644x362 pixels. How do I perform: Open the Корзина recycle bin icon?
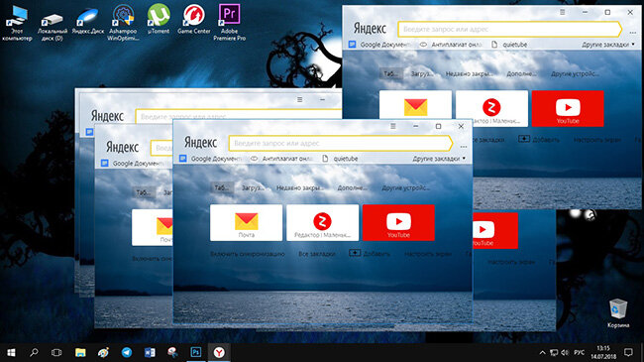click(617, 313)
